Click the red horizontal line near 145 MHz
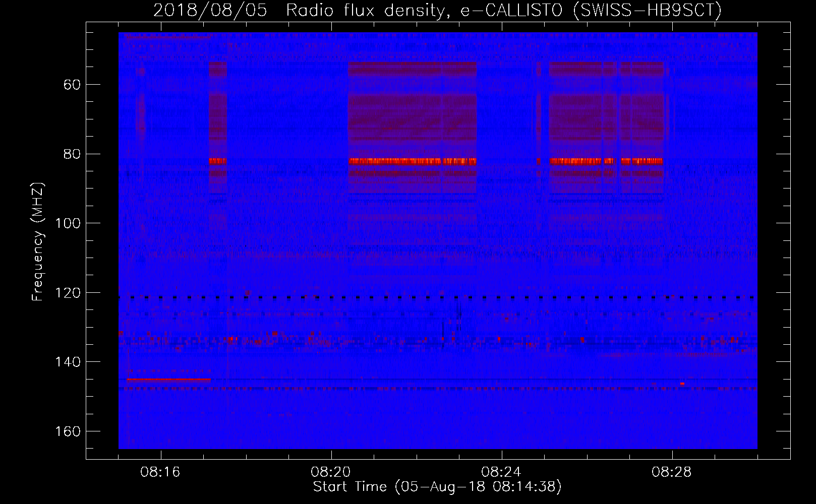The width and height of the screenshot is (816, 504). (x=168, y=380)
